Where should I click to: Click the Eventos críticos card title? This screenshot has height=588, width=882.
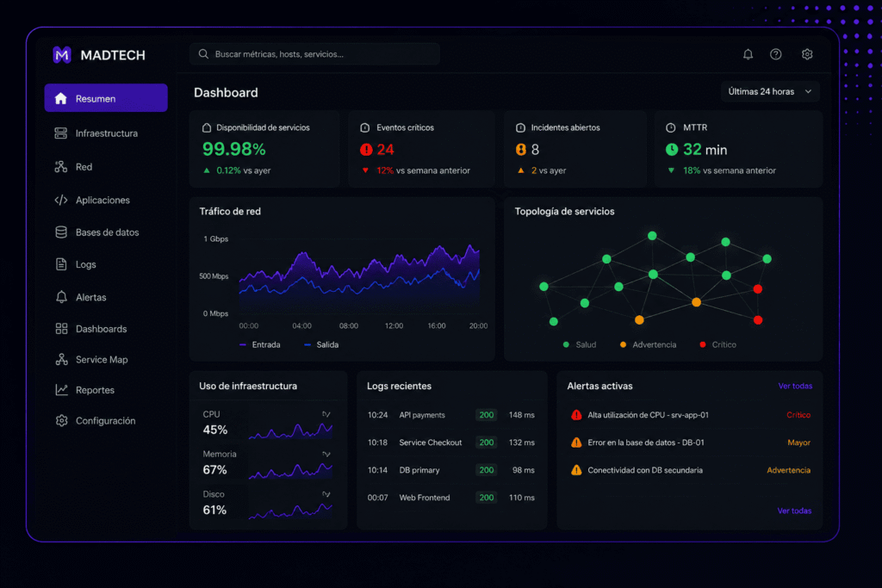pos(405,127)
